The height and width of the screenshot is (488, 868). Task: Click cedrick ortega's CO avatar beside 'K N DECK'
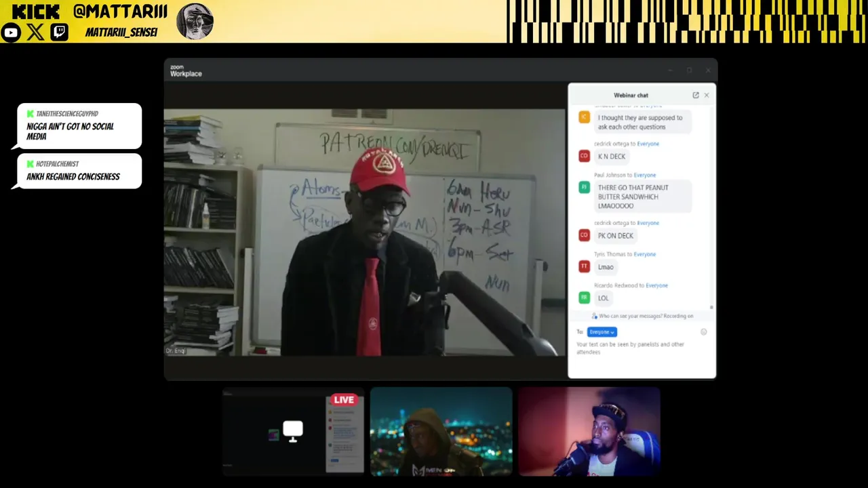point(584,156)
